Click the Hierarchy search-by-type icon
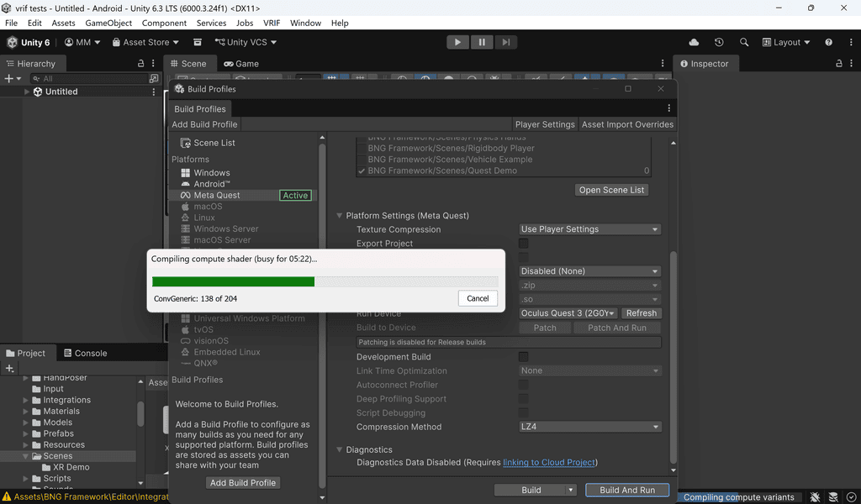The image size is (861, 504). click(155, 78)
